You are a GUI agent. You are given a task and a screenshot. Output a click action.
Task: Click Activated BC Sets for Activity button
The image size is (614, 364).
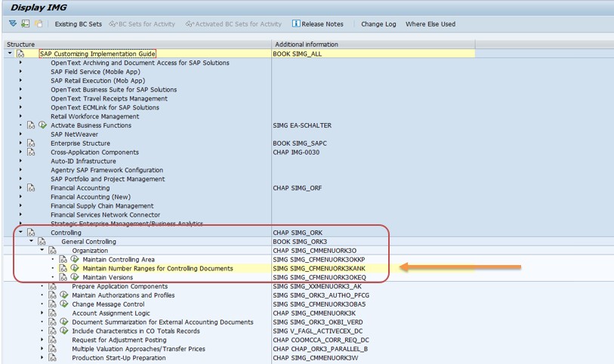234,24
